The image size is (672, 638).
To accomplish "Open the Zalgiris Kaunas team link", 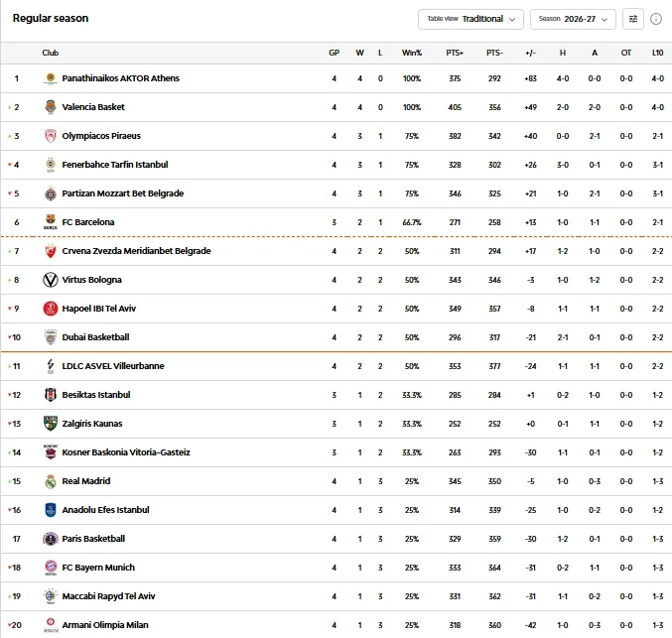I will (92, 424).
